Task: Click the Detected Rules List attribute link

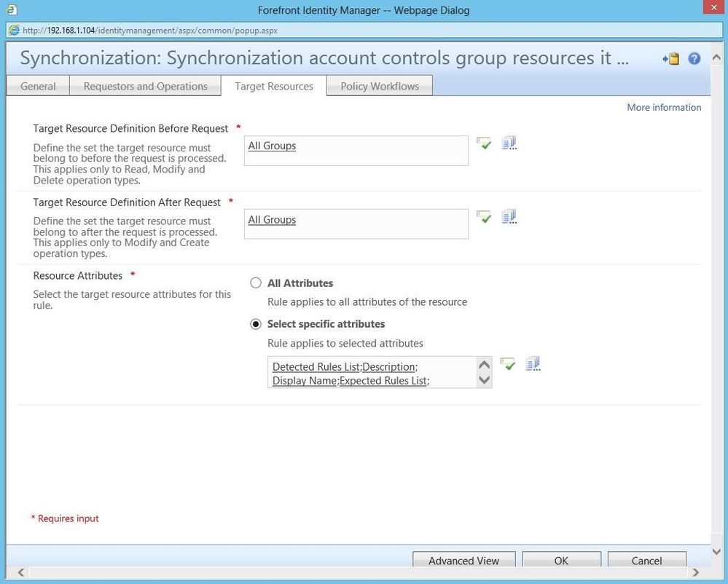Action: [x=316, y=367]
